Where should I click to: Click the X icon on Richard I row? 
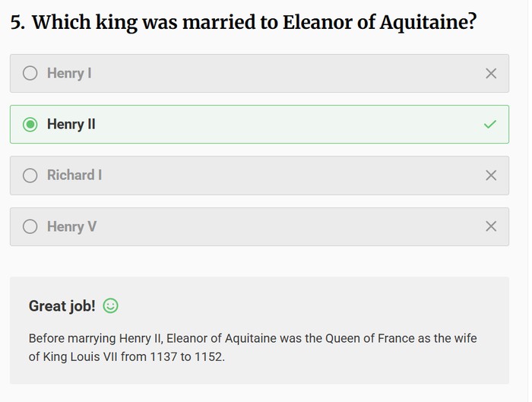tap(491, 176)
